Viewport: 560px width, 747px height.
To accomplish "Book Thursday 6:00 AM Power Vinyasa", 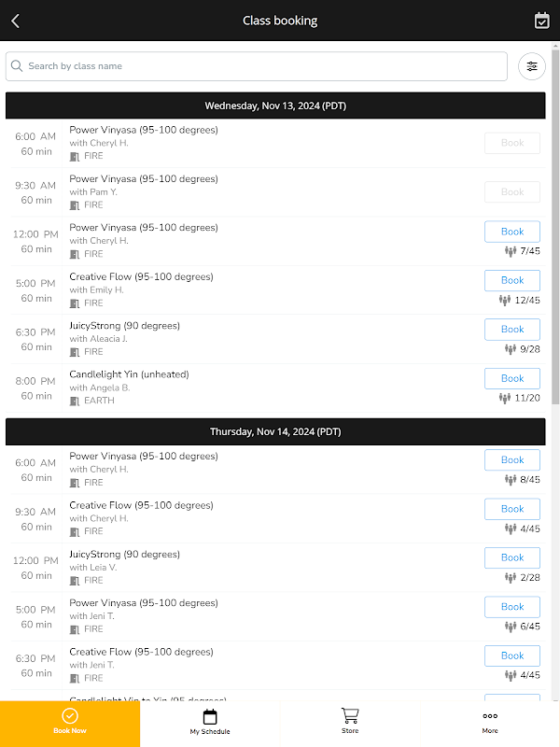I will point(511,460).
